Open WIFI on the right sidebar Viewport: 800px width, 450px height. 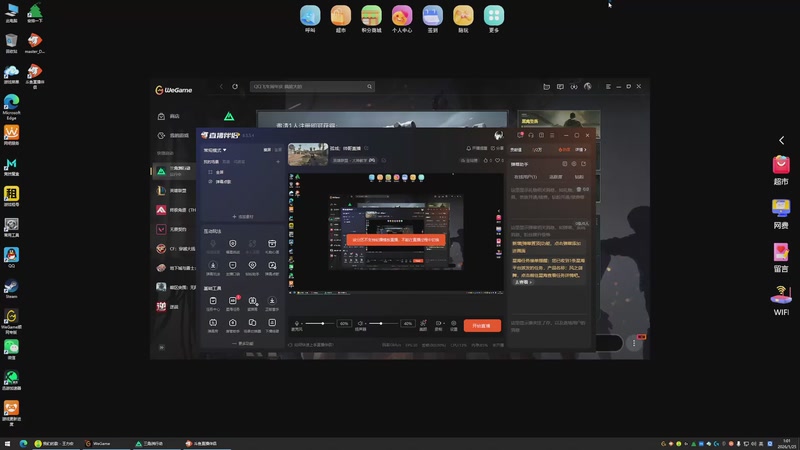781,301
